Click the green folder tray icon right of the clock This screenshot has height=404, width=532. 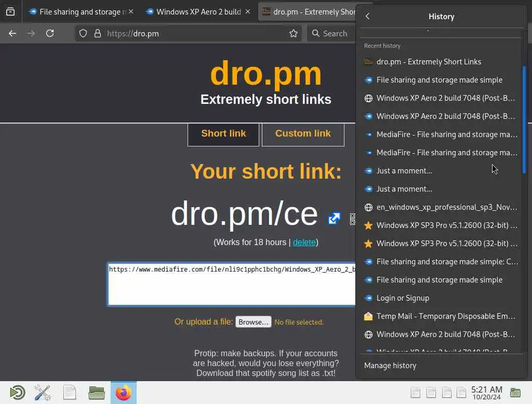[x=515, y=393]
